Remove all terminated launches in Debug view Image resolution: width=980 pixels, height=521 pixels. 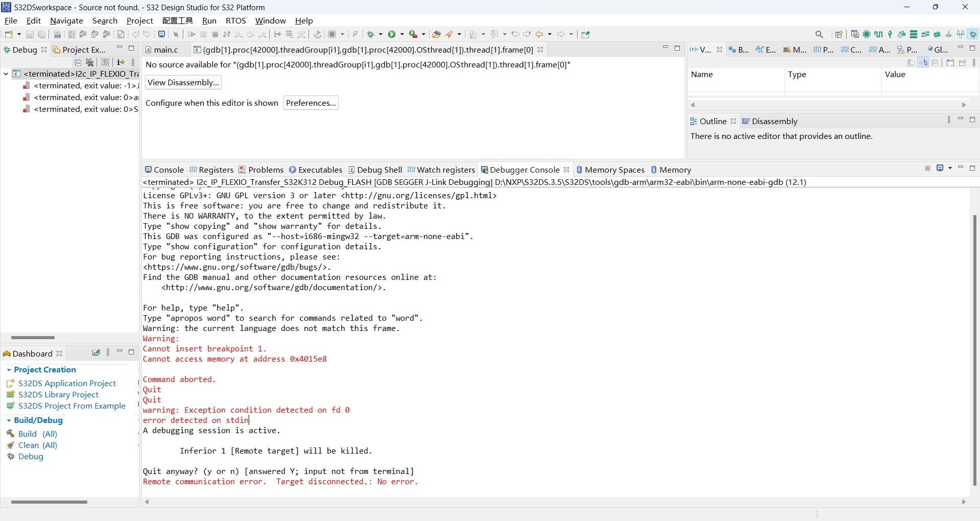(89, 62)
